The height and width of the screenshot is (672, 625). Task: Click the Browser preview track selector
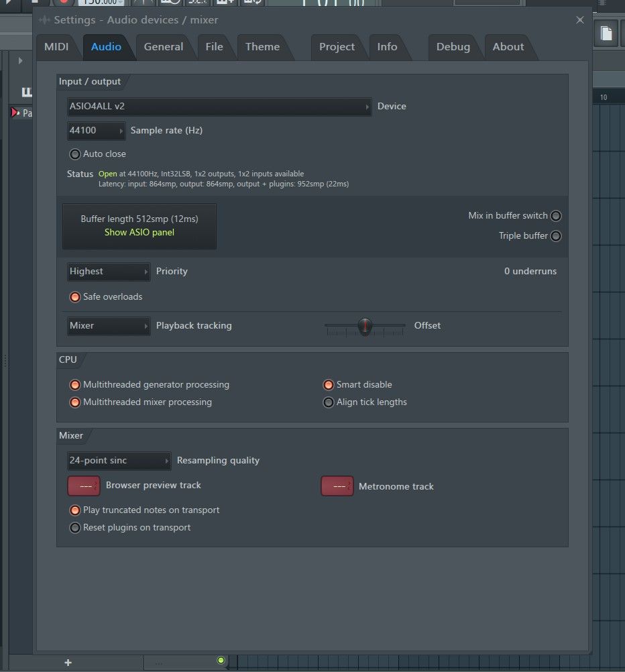click(84, 486)
